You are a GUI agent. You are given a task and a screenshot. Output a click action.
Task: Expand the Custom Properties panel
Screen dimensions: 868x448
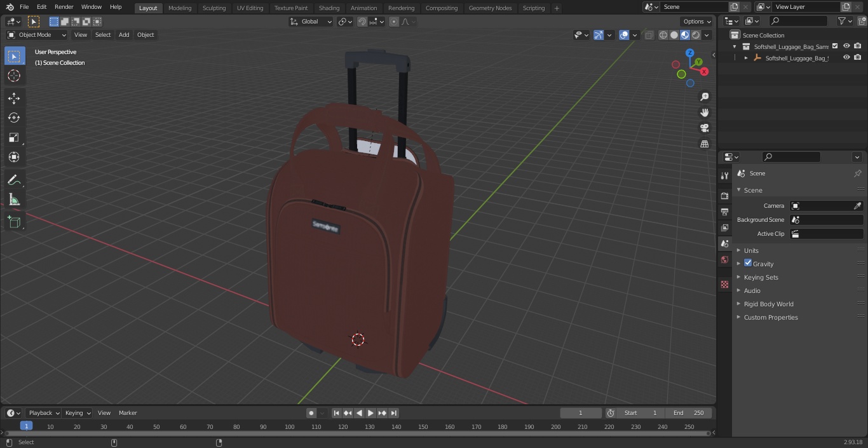771,317
